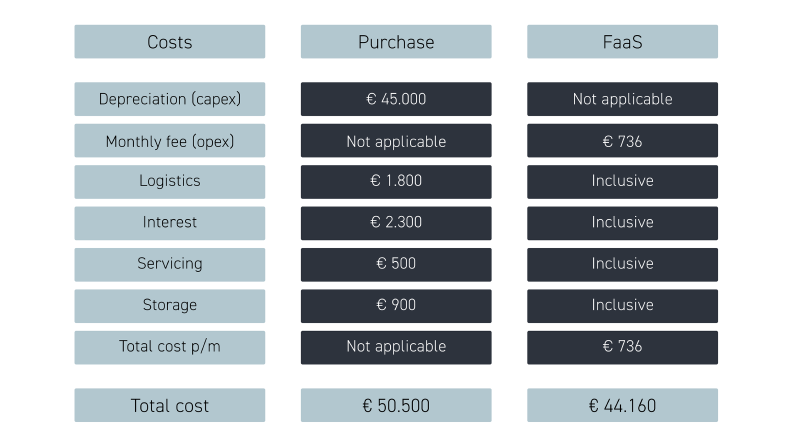Select the € 1.800 logistics cell
This screenshot has width=792, height=446.
pyautogui.click(x=396, y=181)
